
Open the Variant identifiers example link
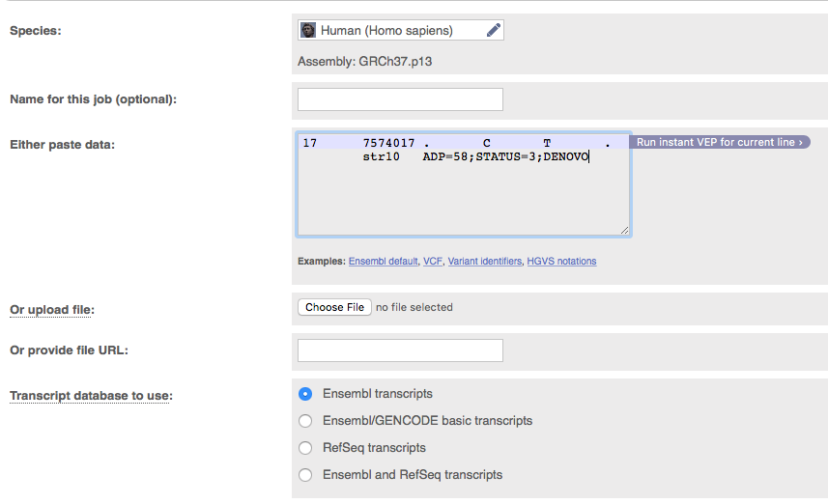pos(484,262)
